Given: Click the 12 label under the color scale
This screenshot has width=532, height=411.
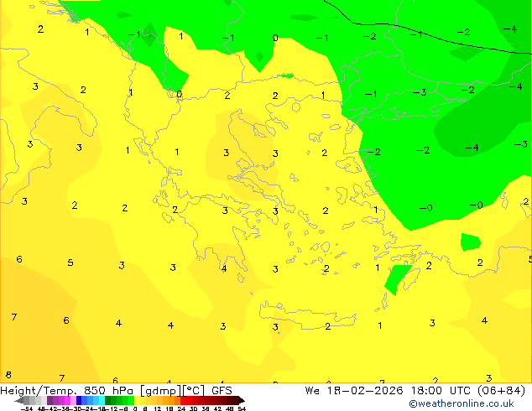Looking at the screenshot, I should pyautogui.click(x=158, y=409).
